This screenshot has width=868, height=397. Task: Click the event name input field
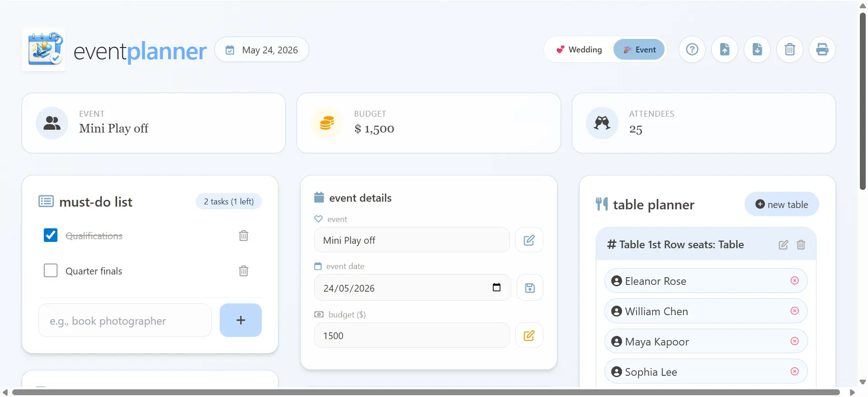point(412,240)
